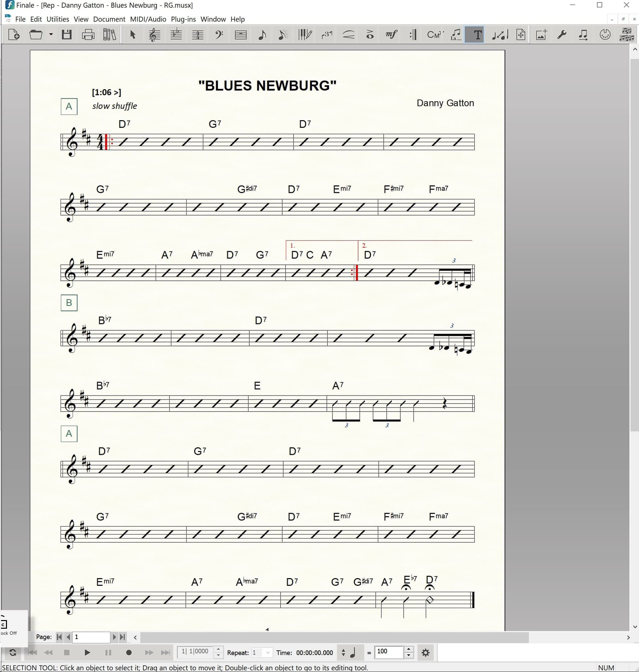Viewport: 639px width, 672px height.
Task: Open the Plug-ins menu
Action: point(183,19)
